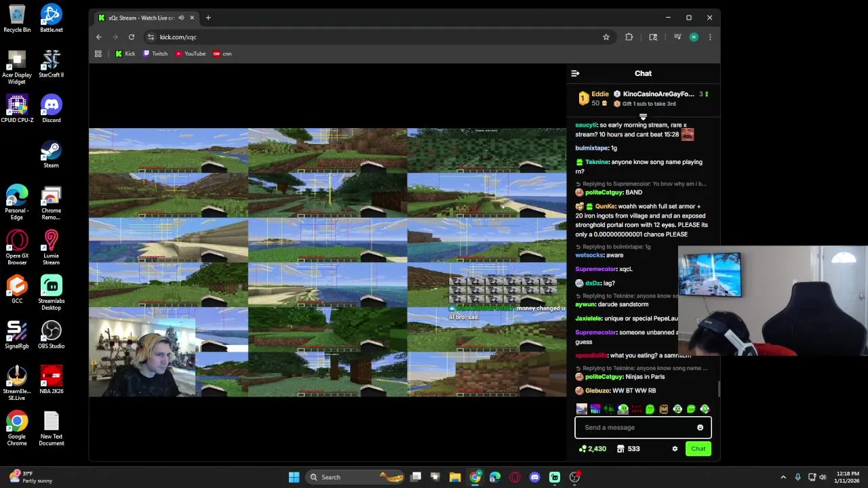Click Gift 1 sub to take 3rd
868x488 pixels.
tap(644, 104)
